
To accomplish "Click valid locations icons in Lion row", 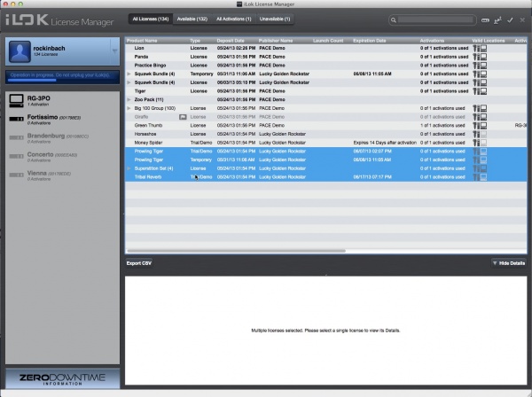I will (x=480, y=48).
